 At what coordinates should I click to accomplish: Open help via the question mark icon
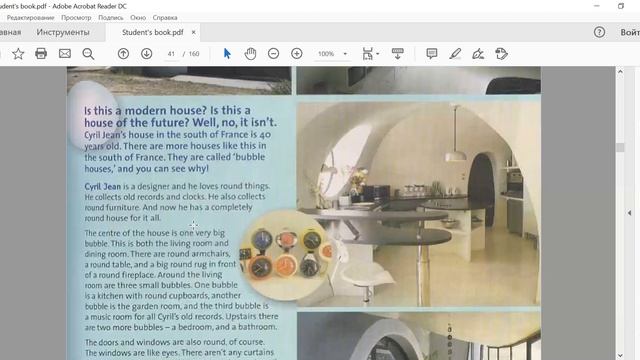pyautogui.click(x=599, y=32)
